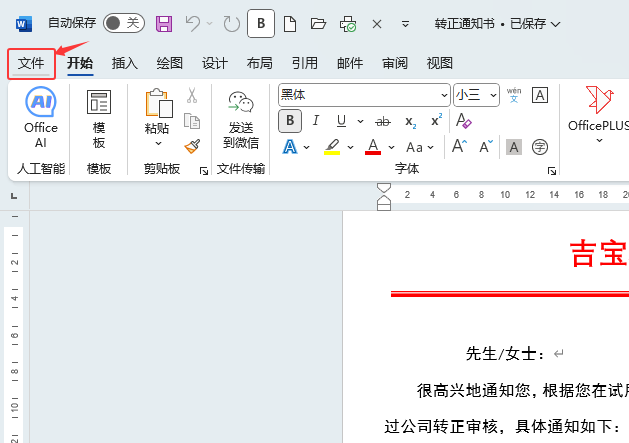Image resolution: width=629 pixels, height=443 pixels.
Task: Toggle character shading A icon
Action: click(x=514, y=147)
